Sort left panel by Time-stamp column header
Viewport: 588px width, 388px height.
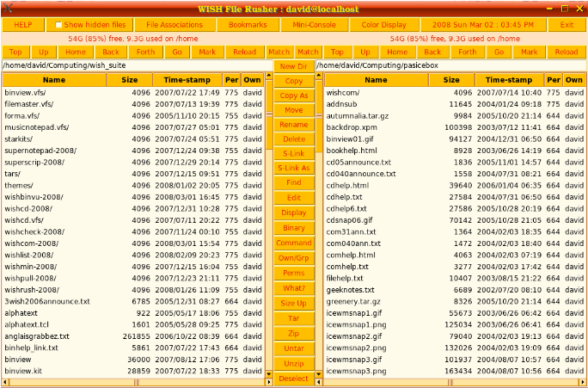tap(187, 80)
